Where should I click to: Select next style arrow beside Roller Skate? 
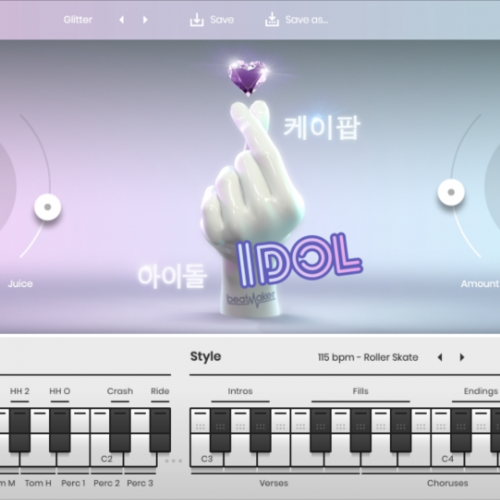(x=462, y=357)
